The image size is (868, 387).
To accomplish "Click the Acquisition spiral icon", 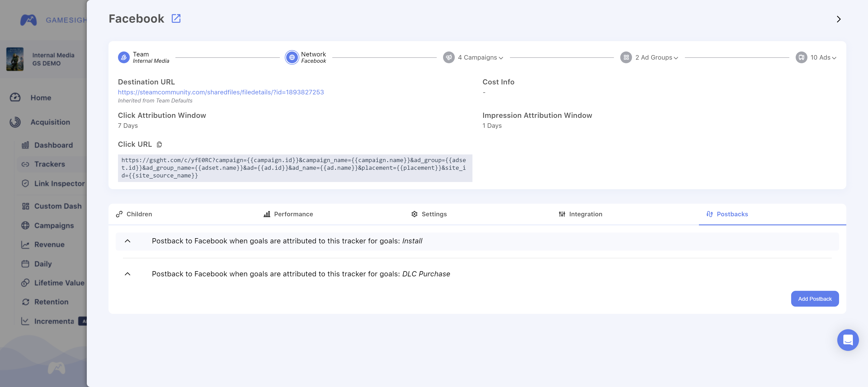I will click(x=15, y=122).
